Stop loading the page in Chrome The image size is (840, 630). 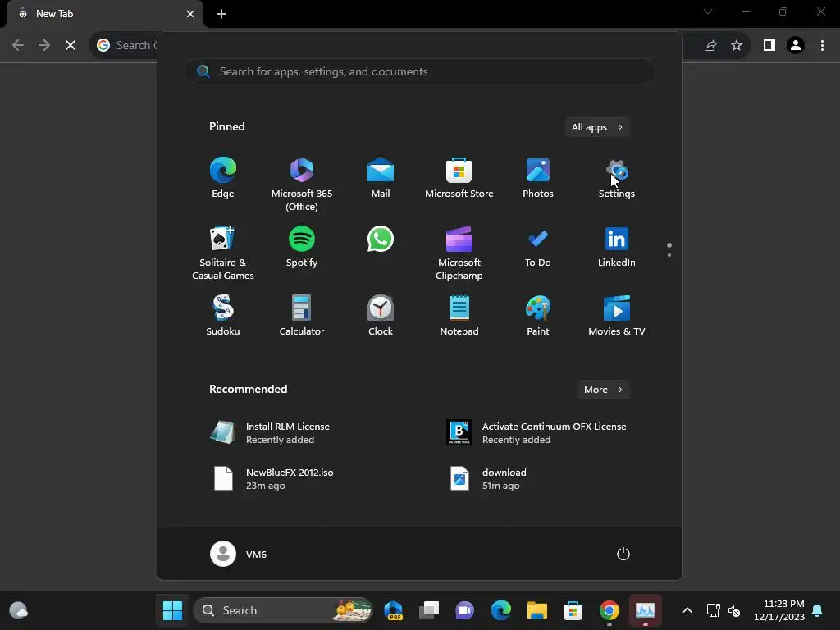[x=71, y=46]
